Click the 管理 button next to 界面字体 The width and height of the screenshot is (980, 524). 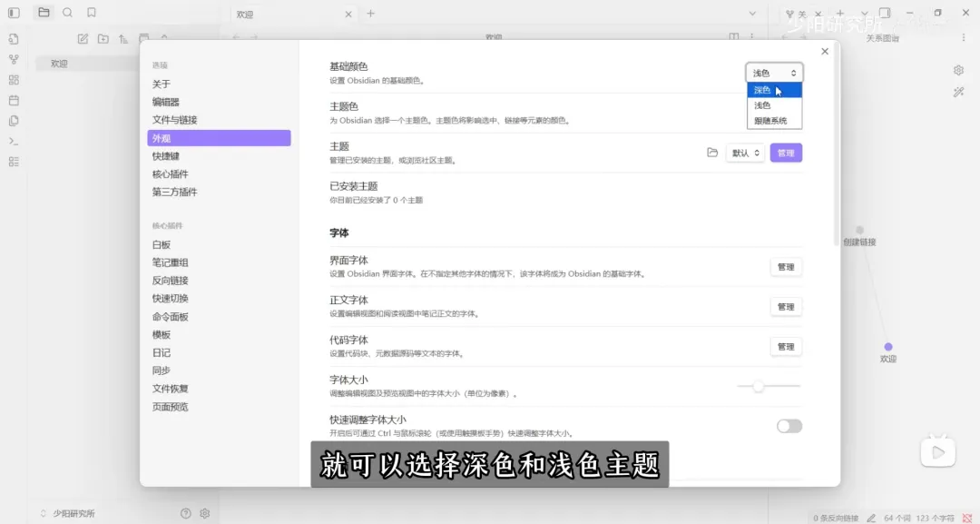click(x=785, y=266)
